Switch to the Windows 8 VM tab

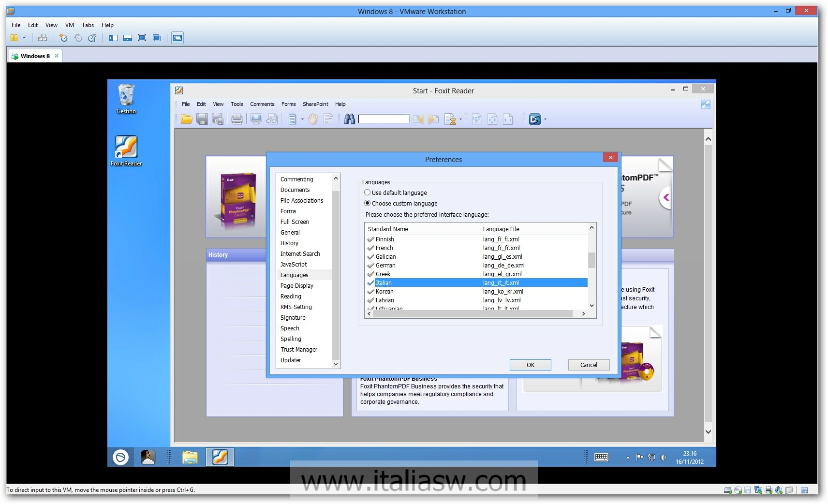35,56
